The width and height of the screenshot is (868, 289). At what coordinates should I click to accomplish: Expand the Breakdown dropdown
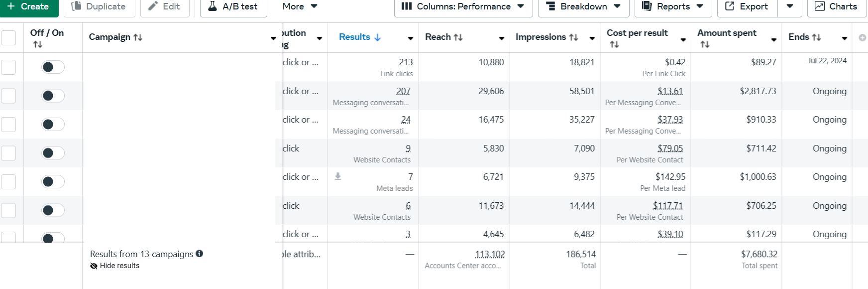point(583,7)
